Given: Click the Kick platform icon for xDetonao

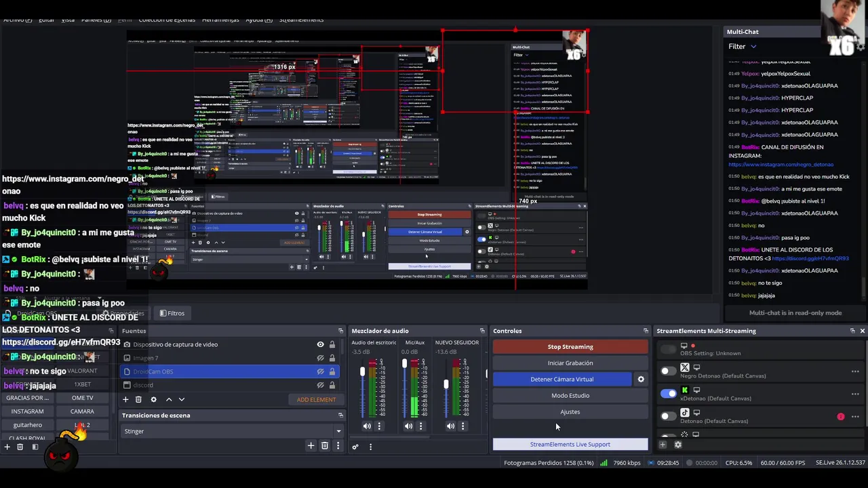Looking at the screenshot, I should [684, 390].
